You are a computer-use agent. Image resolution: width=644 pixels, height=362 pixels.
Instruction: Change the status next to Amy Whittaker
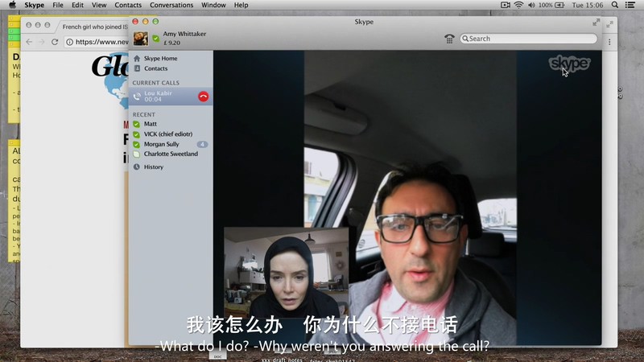(x=155, y=39)
